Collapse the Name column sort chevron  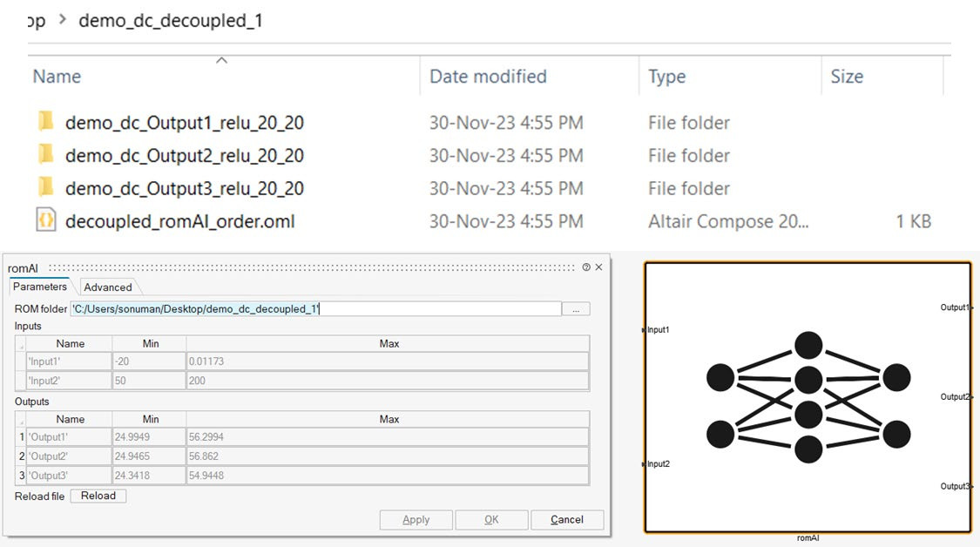tap(221, 60)
